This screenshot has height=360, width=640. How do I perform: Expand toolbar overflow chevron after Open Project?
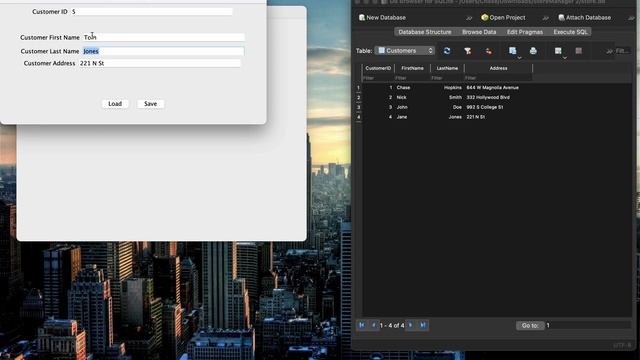(x=545, y=18)
